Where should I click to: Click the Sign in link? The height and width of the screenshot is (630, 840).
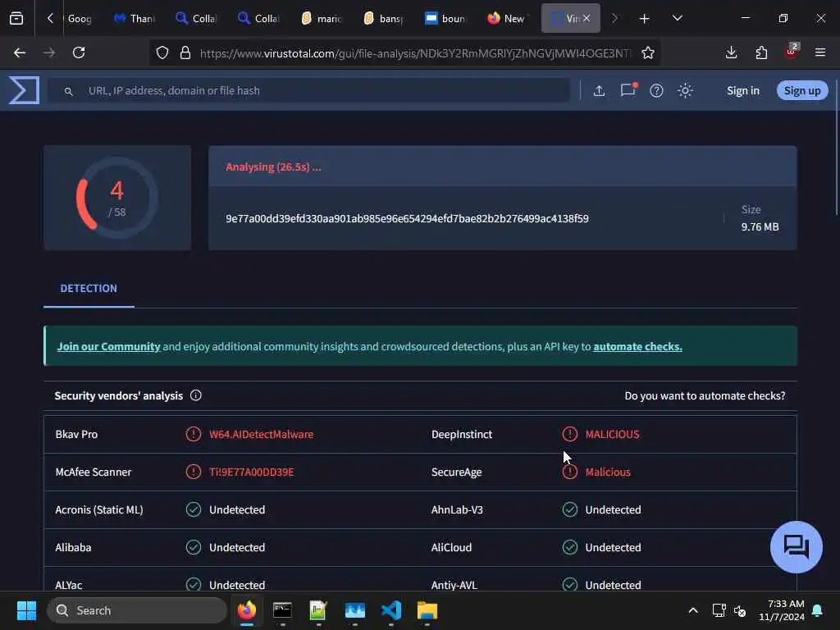pos(742,90)
